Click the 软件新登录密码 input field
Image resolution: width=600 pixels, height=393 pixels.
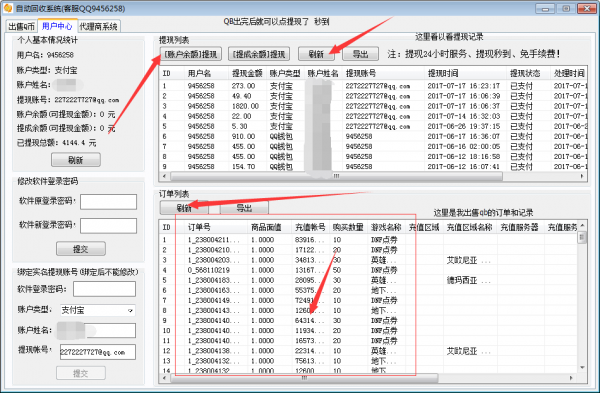pos(108,225)
